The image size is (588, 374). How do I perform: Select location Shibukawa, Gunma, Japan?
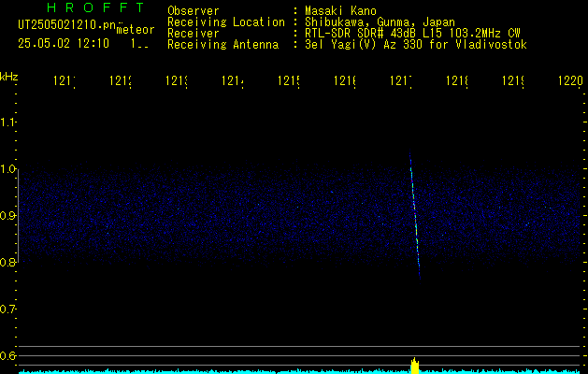380,22
